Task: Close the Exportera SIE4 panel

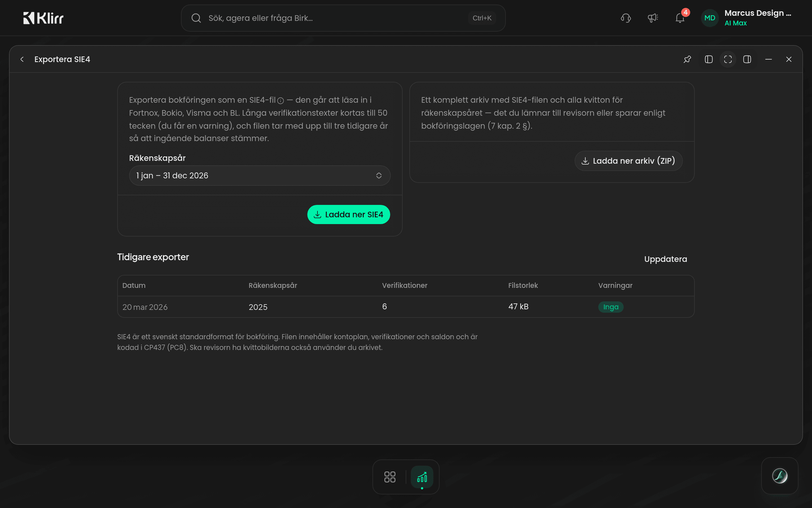Action: tap(789, 60)
